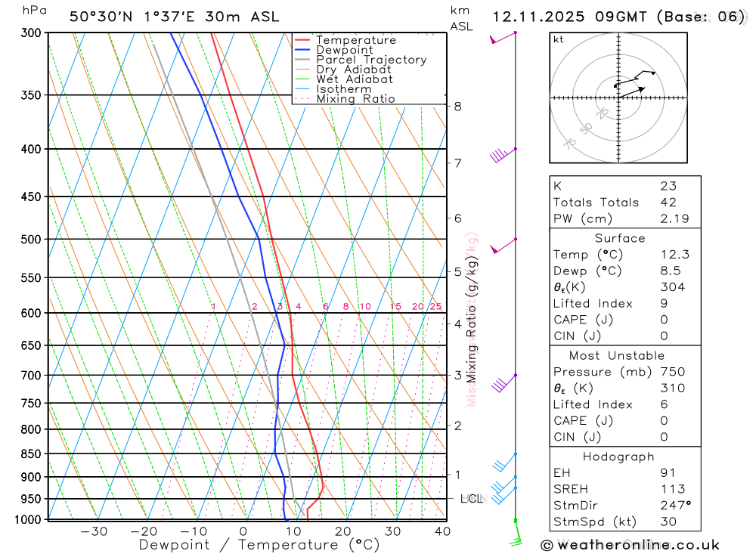Click the 700 hPa purple wind barb
Viewport: 756px width, 554px height.
(x=503, y=383)
